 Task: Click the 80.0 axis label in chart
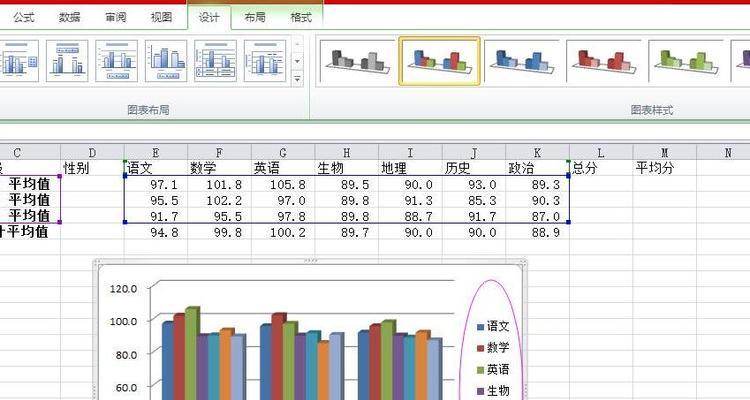(126, 355)
